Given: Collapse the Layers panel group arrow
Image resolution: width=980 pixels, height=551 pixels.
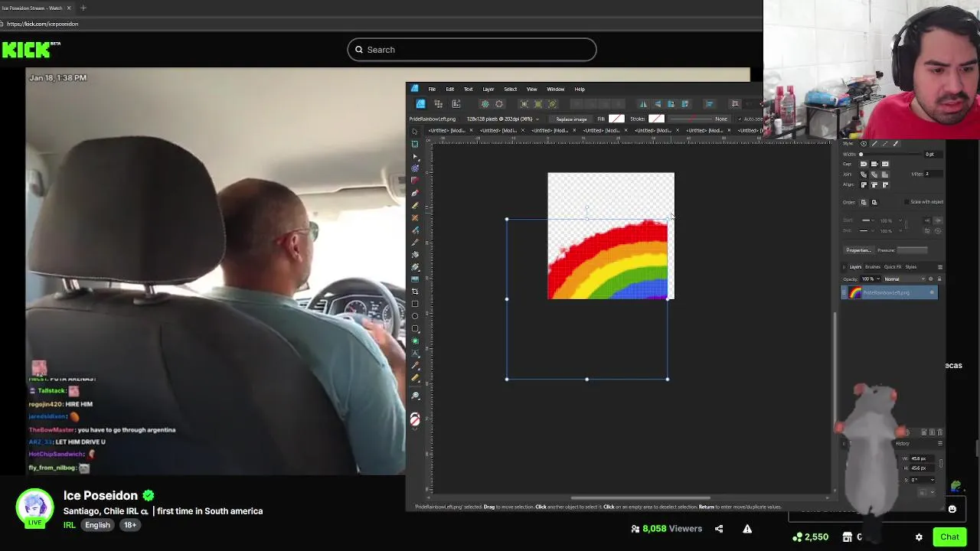Looking at the screenshot, I should (x=844, y=267).
